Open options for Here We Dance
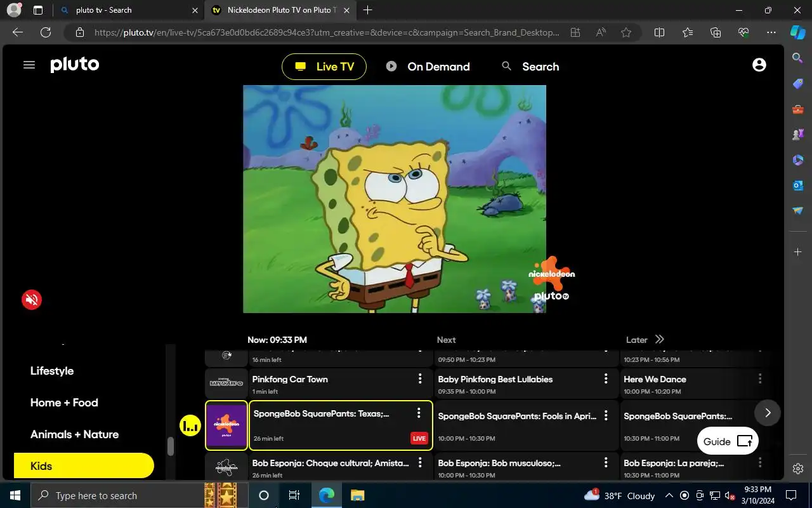The image size is (812, 508). click(760, 379)
